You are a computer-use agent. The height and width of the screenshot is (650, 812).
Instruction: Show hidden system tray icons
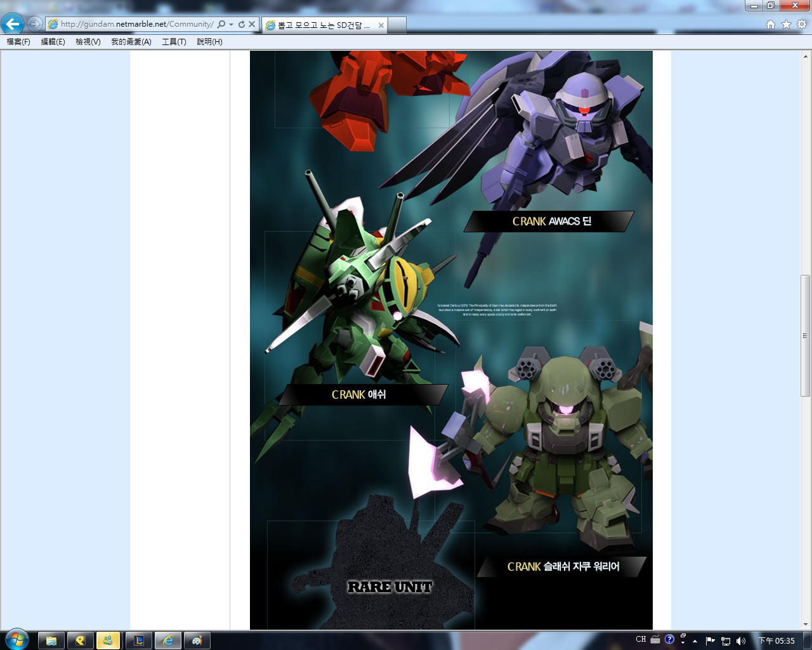695,641
